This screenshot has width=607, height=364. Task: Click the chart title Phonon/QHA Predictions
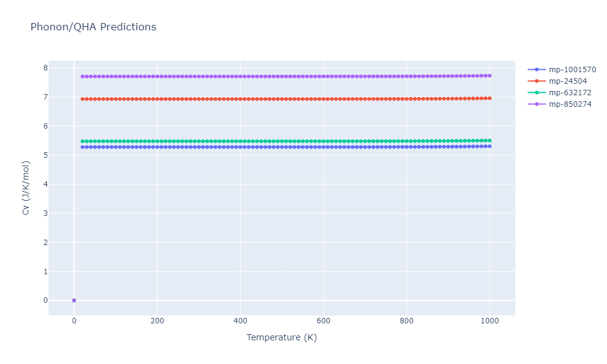click(93, 27)
